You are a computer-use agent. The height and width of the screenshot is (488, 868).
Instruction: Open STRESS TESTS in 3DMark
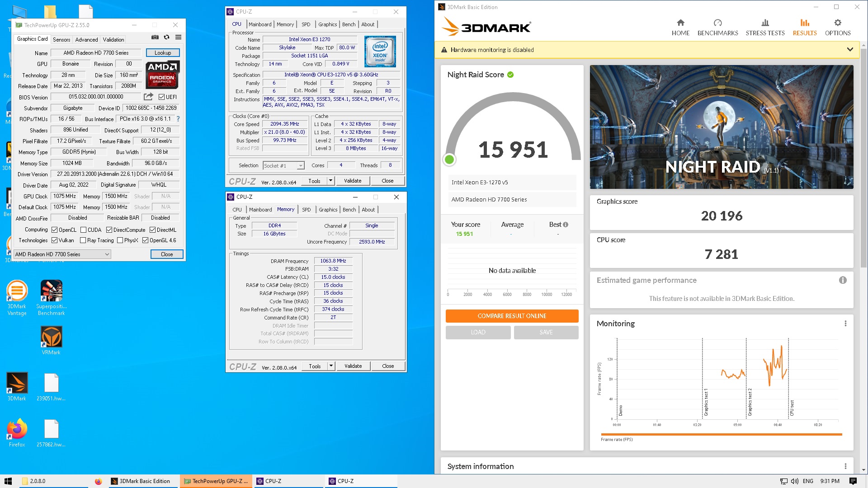(x=765, y=28)
